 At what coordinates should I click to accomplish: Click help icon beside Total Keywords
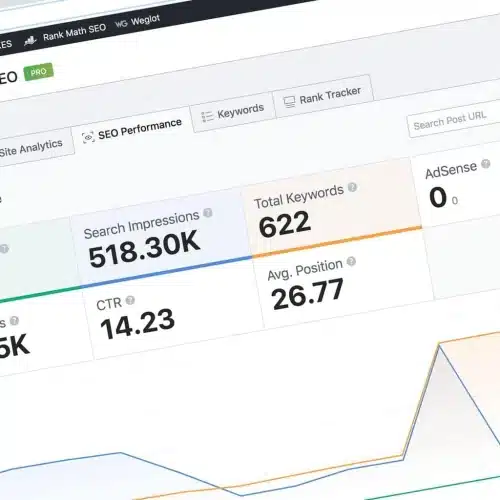click(x=352, y=187)
